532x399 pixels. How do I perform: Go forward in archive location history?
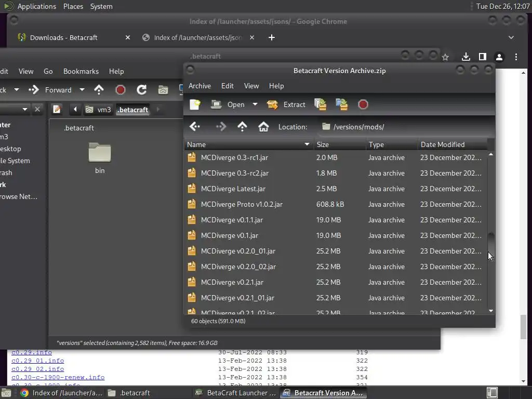(221, 127)
